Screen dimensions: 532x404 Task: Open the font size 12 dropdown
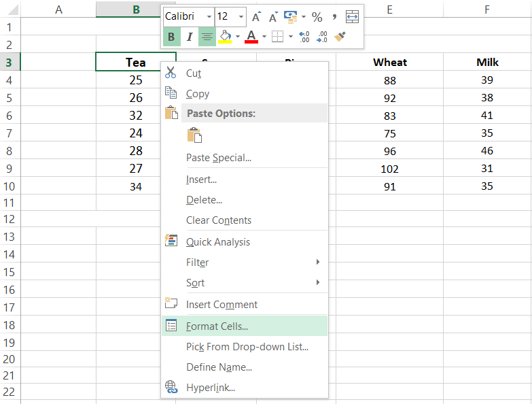click(241, 16)
